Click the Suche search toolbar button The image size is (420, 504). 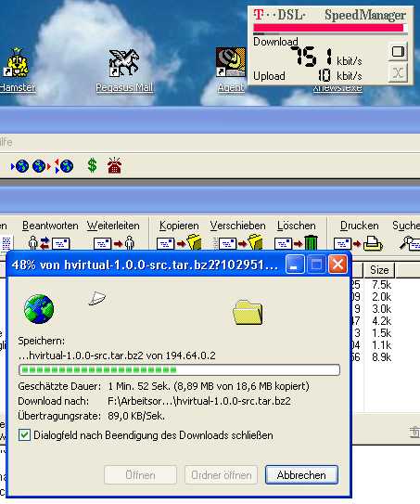click(406, 235)
